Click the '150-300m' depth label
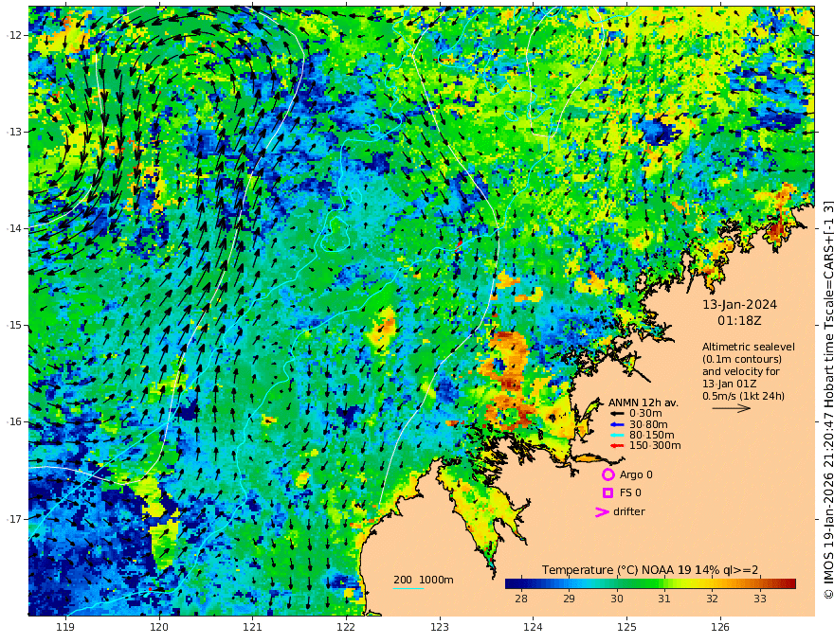This screenshot has width=834, height=644. coord(655,445)
